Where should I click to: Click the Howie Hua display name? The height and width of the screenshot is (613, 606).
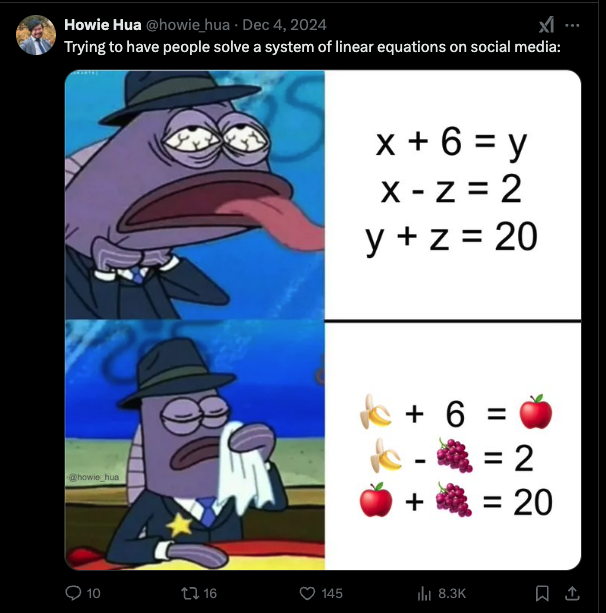(103, 25)
